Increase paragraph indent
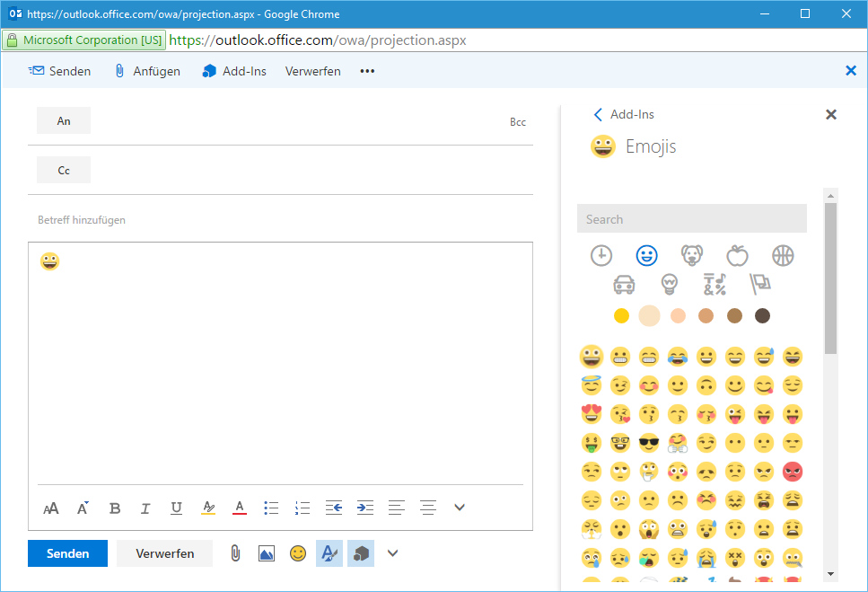Viewport: 868px width, 592px height. (x=364, y=508)
